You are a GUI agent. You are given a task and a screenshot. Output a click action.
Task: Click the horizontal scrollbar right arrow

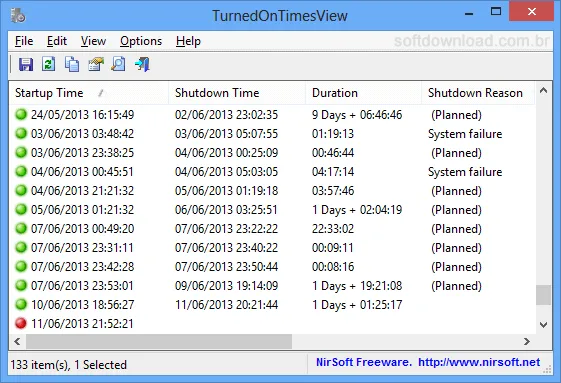[x=527, y=341]
